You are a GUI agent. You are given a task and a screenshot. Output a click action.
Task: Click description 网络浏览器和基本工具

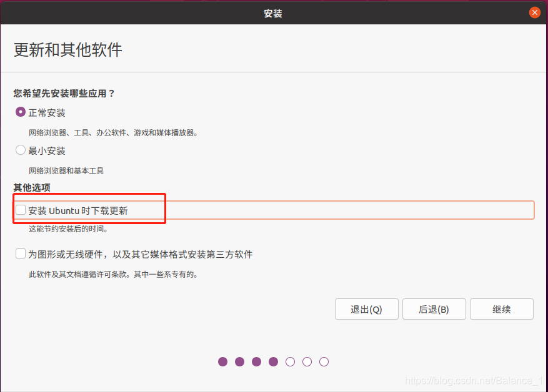pyautogui.click(x=66, y=170)
